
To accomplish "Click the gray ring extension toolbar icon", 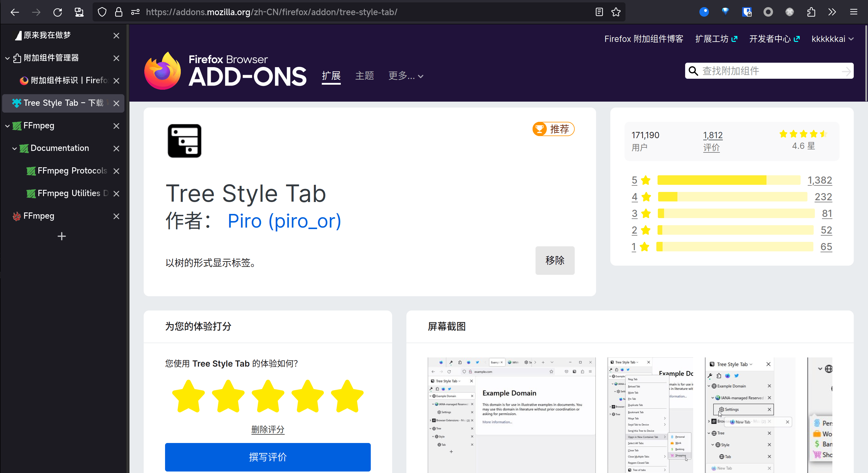I will click(768, 12).
